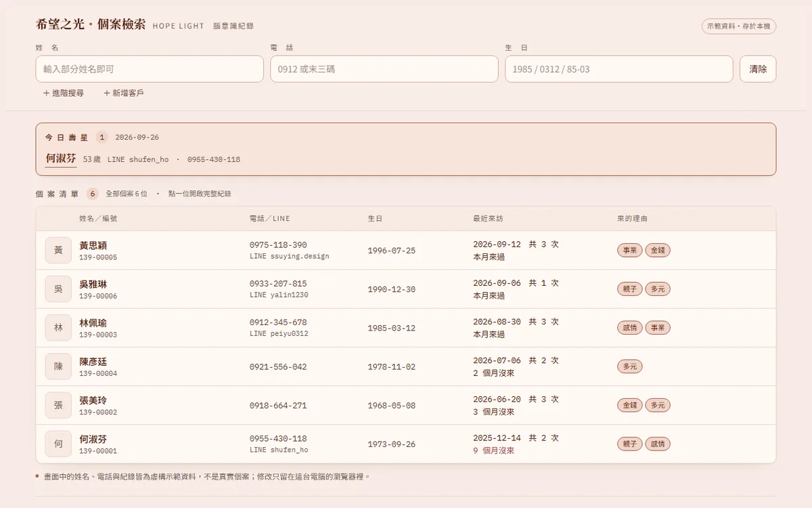Open the record for 陳彥廷
This screenshot has width=812, height=508.
click(406, 366)
